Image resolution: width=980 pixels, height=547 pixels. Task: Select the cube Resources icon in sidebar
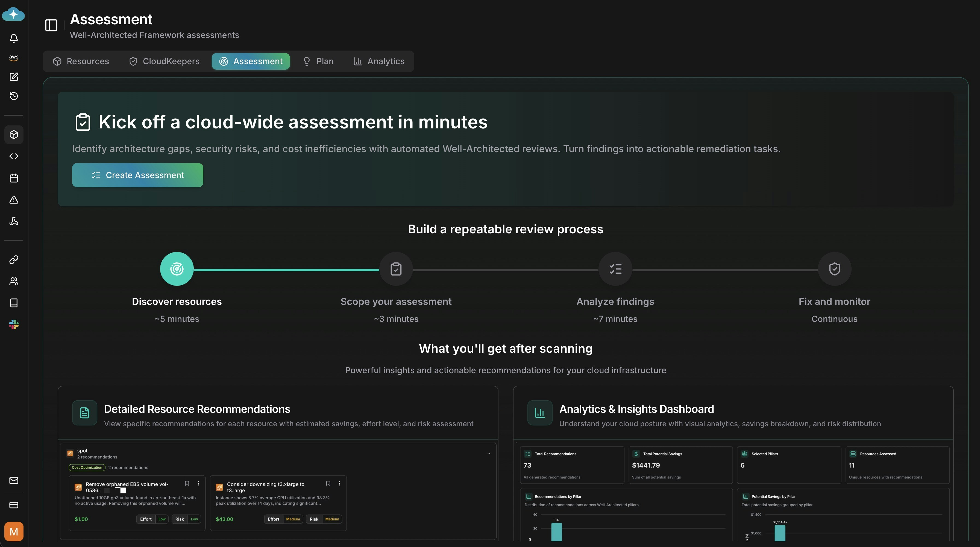click(x=14, y=134)
